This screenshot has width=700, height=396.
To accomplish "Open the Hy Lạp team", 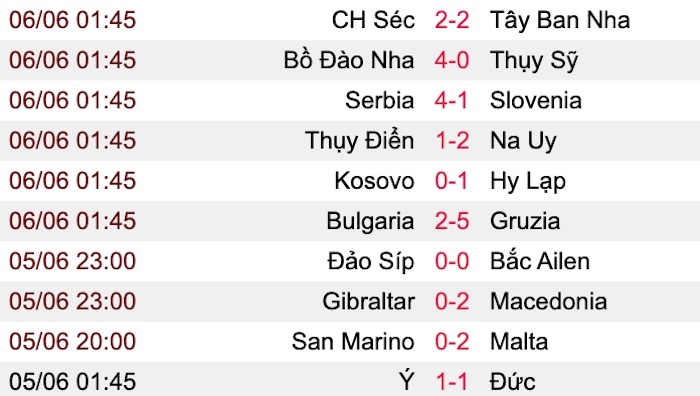I will click(528, 182).
